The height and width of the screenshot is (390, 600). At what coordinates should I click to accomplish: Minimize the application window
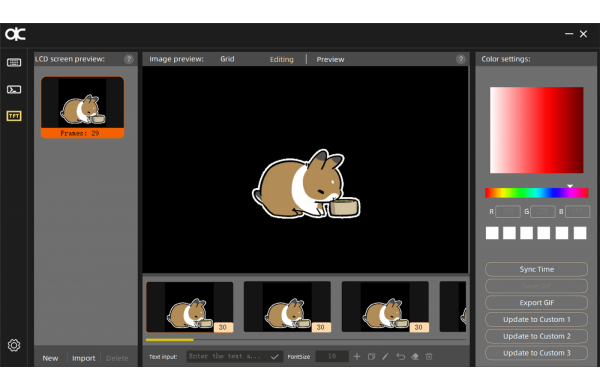coord(569,34)
